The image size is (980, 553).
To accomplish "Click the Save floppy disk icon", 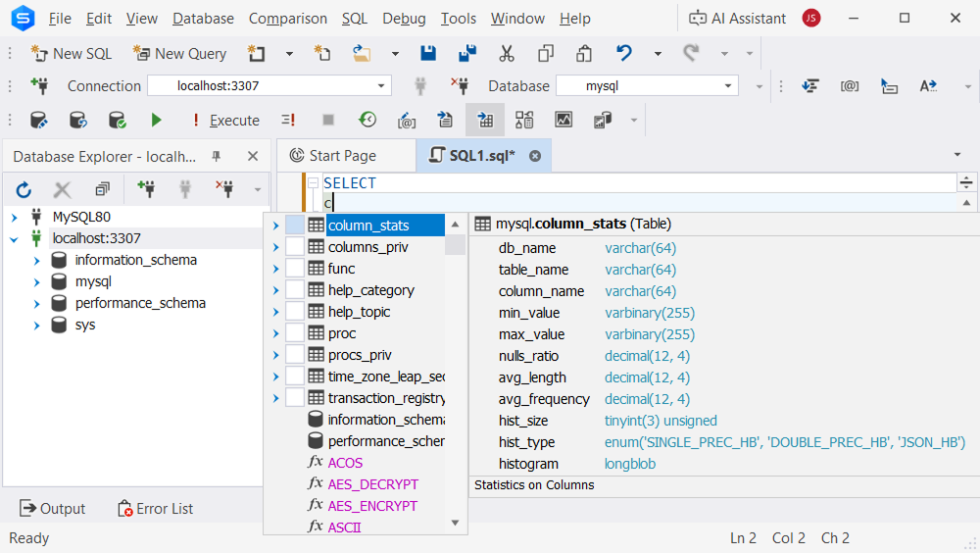I will point(428,53).
